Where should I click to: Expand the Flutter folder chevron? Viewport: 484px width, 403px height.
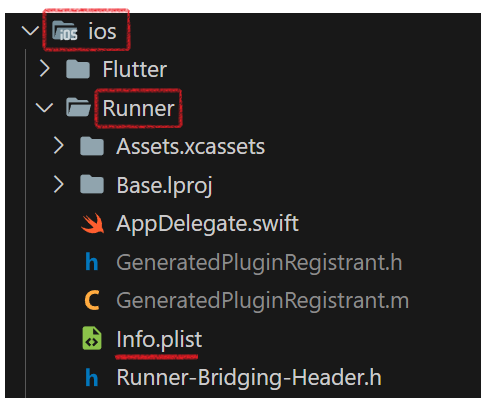tap(45, 69)
